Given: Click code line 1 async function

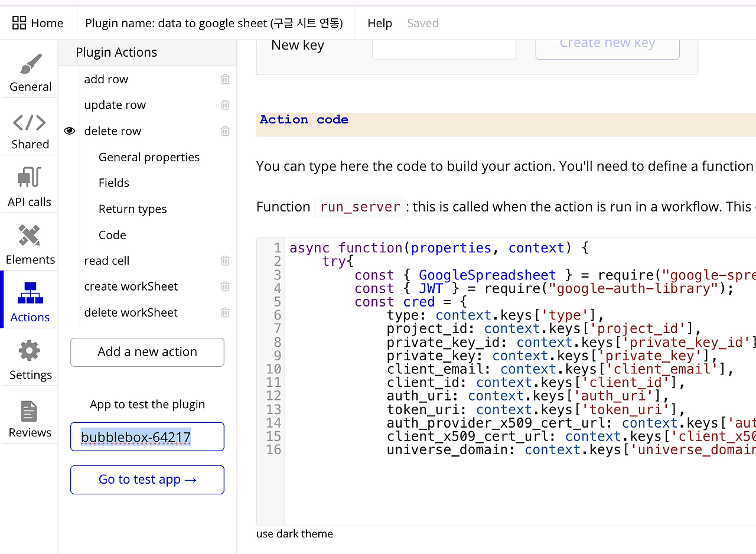Looking at the screenshot, I should click(438, 248).
